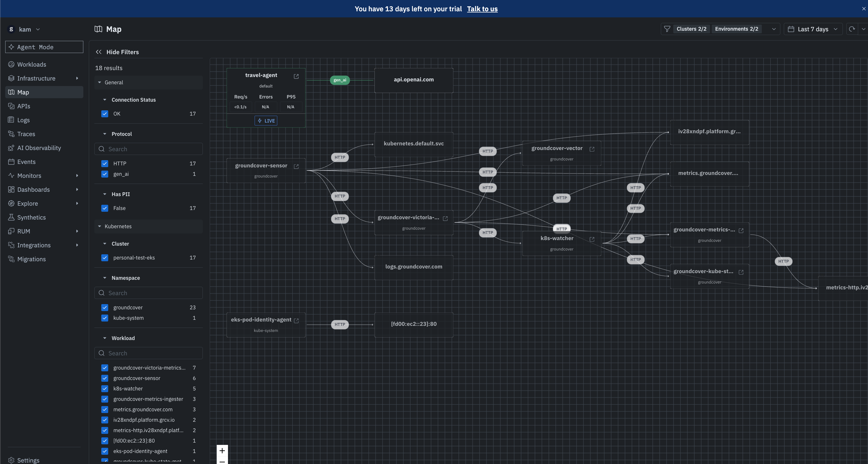Open Infrastructure in the sidebar
Viewport: 868px width, 464px height.
click(x=44, y=78)
